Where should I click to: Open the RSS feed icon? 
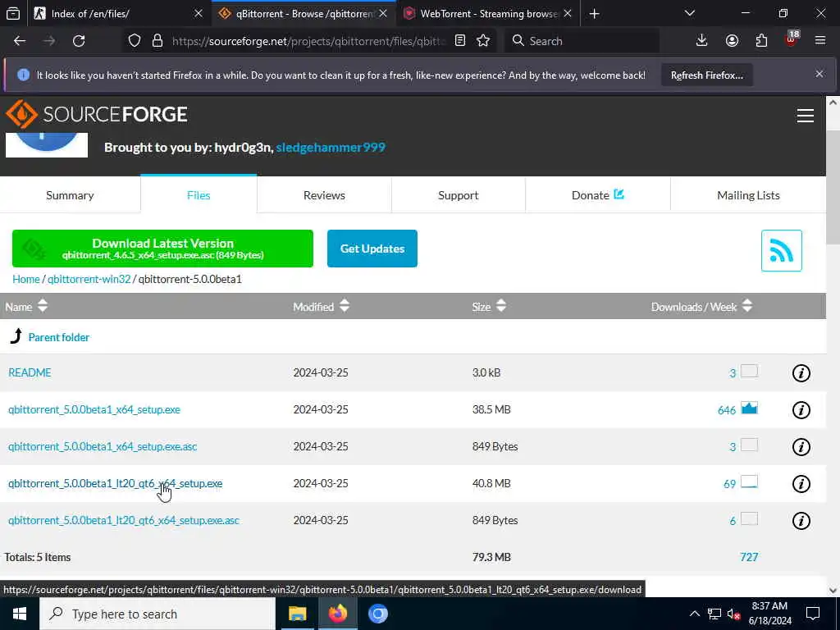pos(781,251)
